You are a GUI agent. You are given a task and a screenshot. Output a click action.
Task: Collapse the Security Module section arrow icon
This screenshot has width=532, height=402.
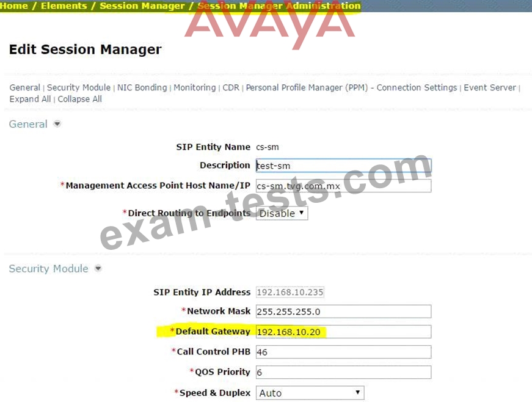pos(98,268)
